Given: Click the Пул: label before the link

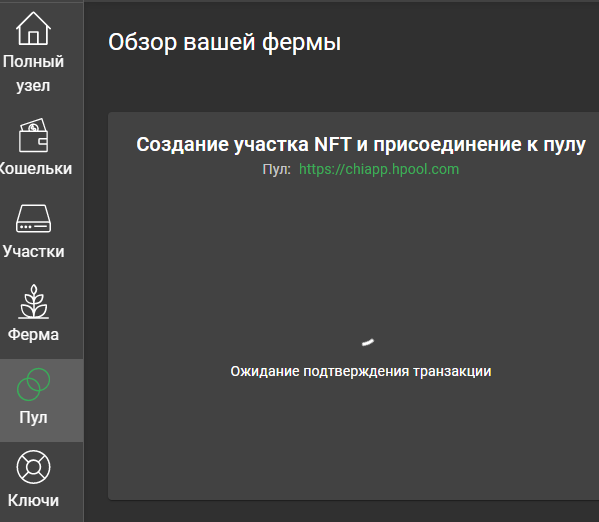Looking at the screenshot, I should pyautogui.click(x=277, y=169).
